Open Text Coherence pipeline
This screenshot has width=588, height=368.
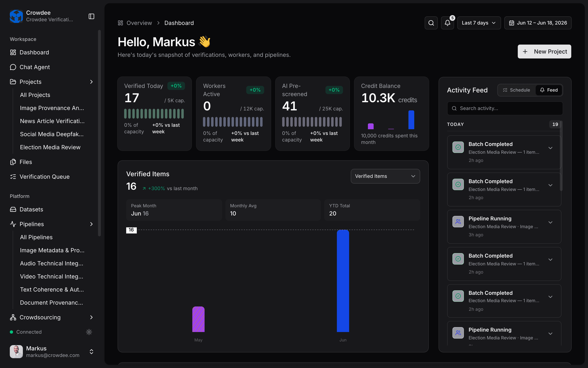pos(52,290)
